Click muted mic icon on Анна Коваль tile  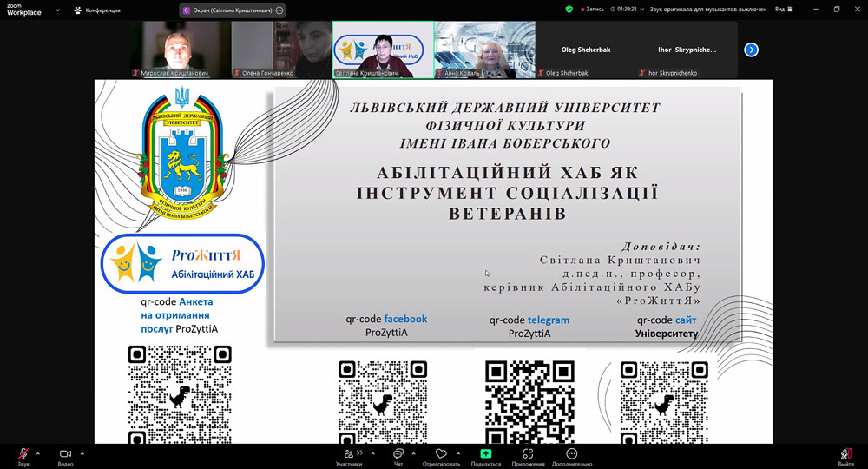click(439, 73)
